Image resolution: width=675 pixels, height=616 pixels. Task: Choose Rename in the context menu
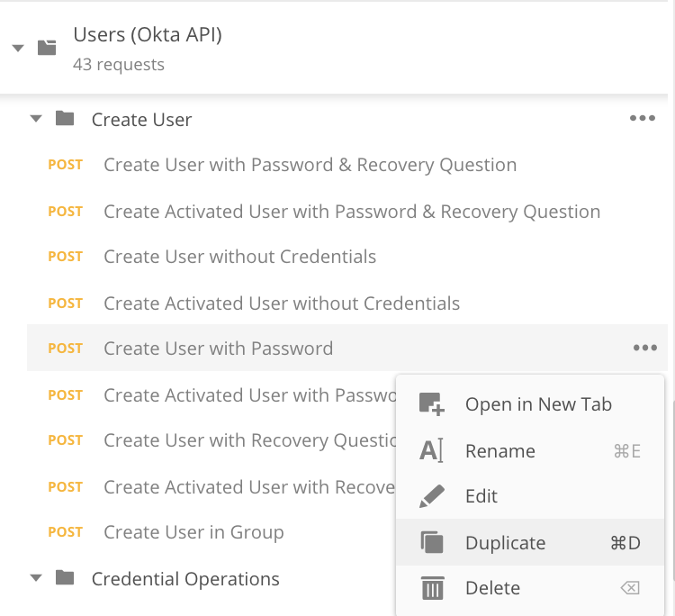[x=499, y=451]
